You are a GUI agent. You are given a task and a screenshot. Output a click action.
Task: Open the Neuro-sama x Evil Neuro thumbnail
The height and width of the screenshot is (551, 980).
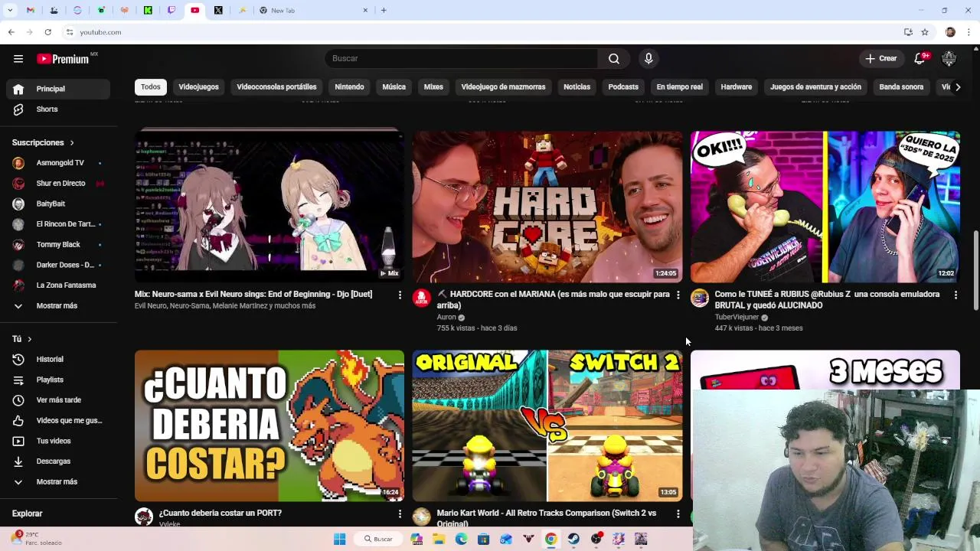pos(269,206)
